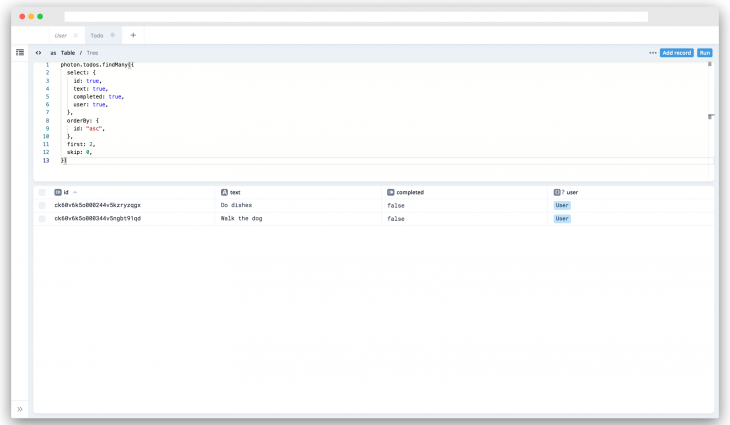Close the User tab with its X
Viewport: 730px width, 425px height.
click(76, 35)
